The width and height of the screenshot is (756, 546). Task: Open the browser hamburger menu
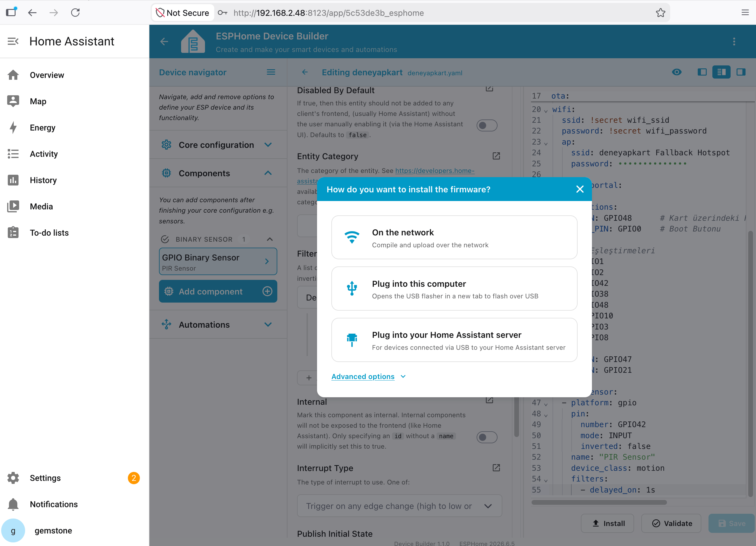click(745, 13)
